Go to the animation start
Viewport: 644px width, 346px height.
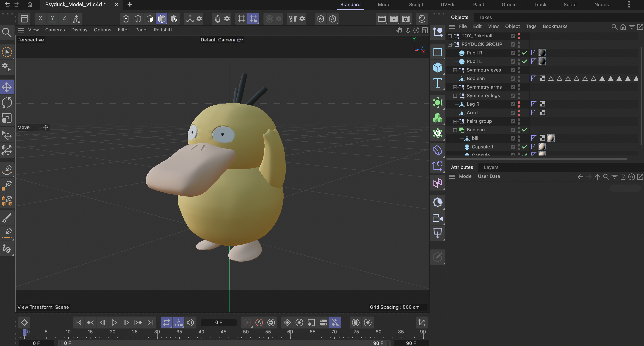click(78, 323)
